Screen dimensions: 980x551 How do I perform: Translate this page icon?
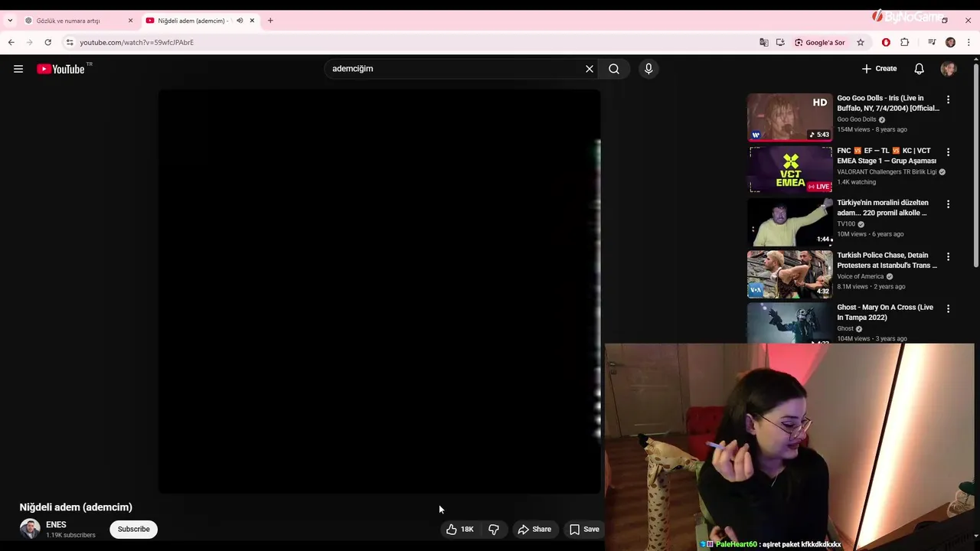coord(763,42)
